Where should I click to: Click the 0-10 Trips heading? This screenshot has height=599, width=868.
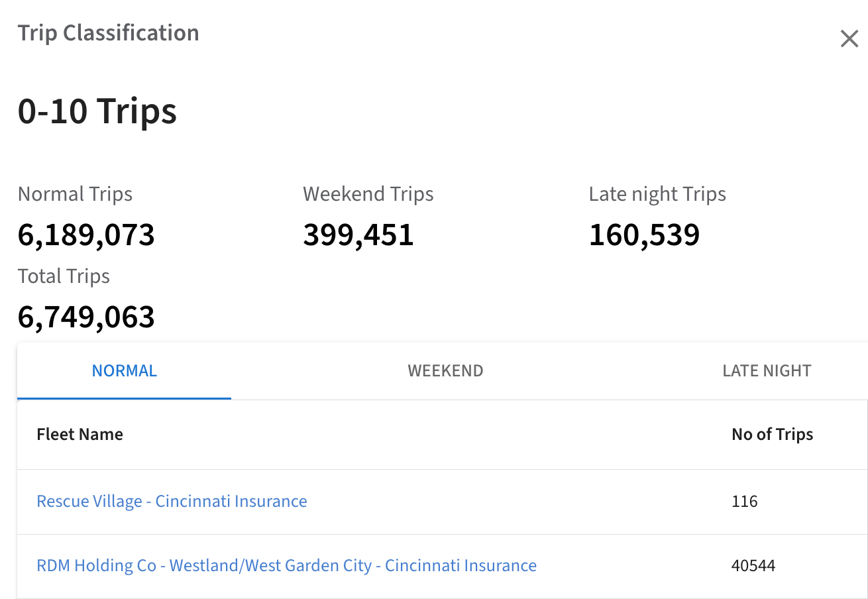97,111
